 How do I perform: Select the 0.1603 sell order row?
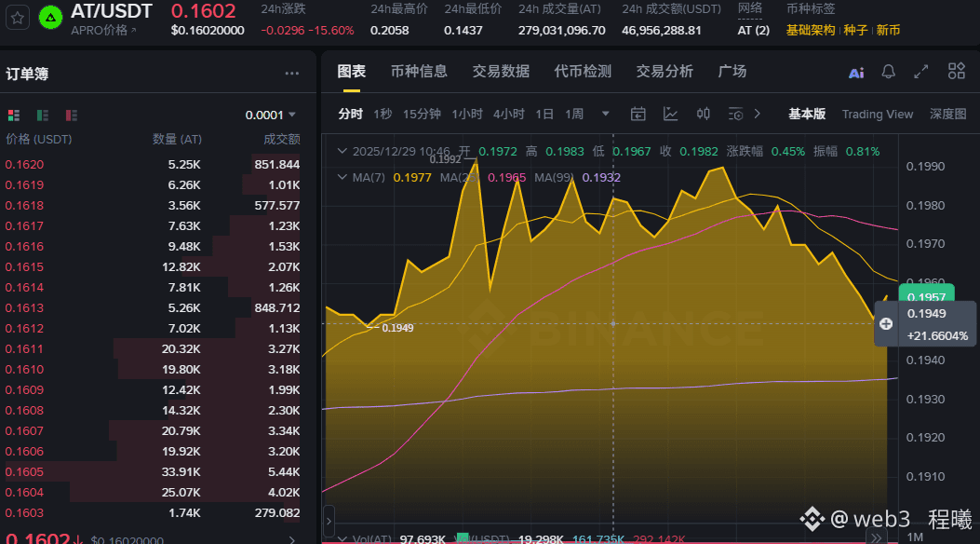(153, 512)
